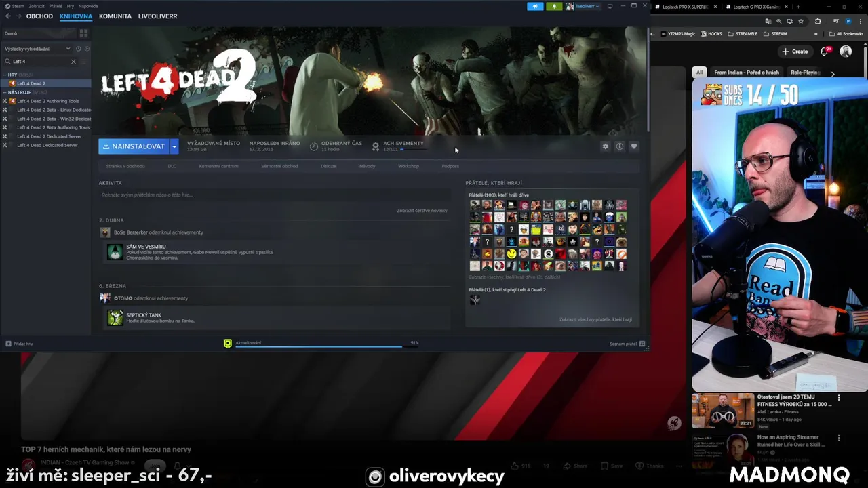Select Left 4 Dead 2 Authoring Tools
This screenshot has height=488, width=868.
pos(47,101)
